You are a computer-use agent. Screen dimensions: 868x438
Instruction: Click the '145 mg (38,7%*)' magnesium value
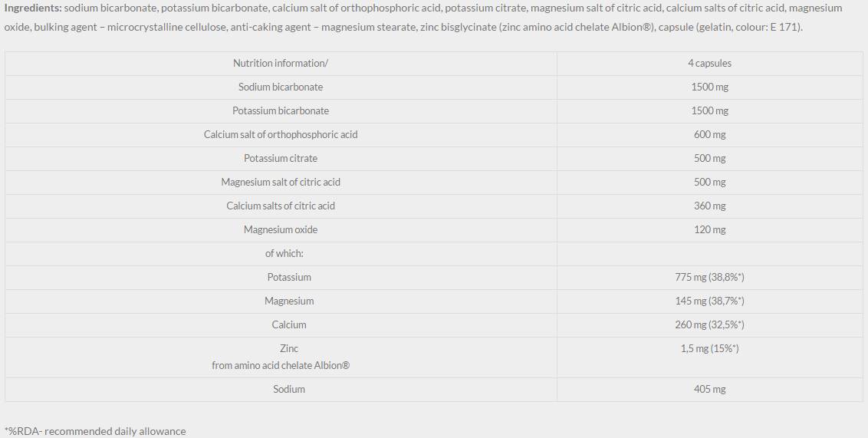tap(709, 301)
